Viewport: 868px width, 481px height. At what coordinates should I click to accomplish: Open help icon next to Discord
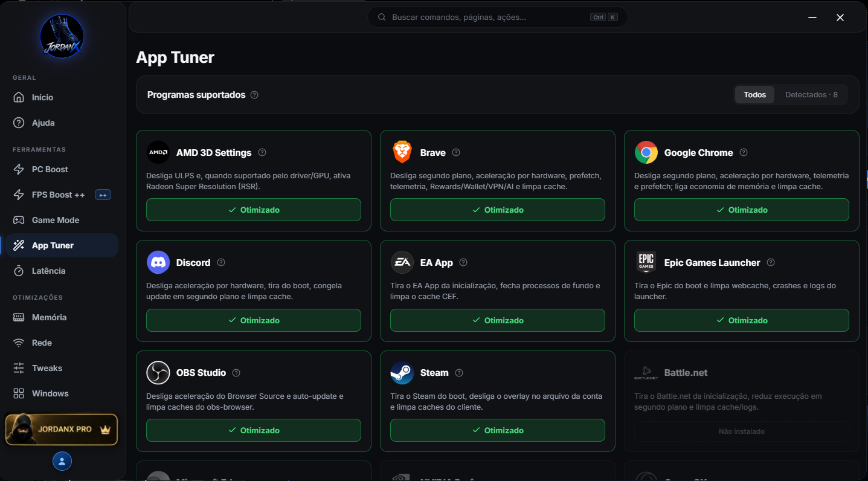coord(221,262)
